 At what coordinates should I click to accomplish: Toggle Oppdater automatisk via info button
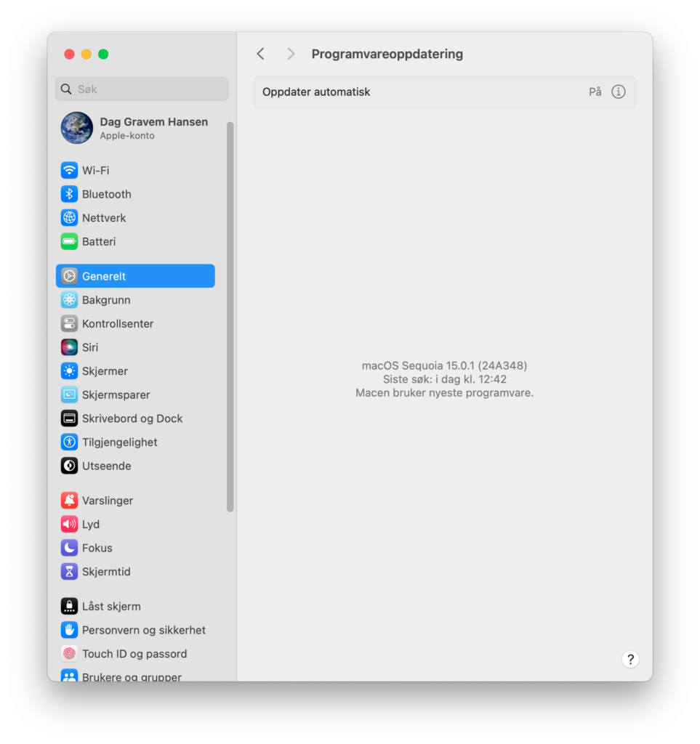(618, 92)
